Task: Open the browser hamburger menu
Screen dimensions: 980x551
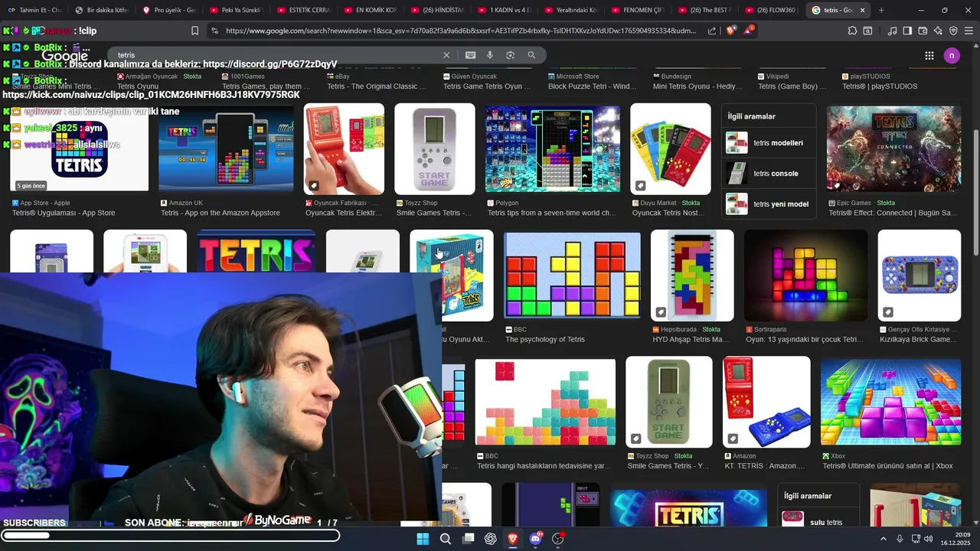Action: point(969,31)
